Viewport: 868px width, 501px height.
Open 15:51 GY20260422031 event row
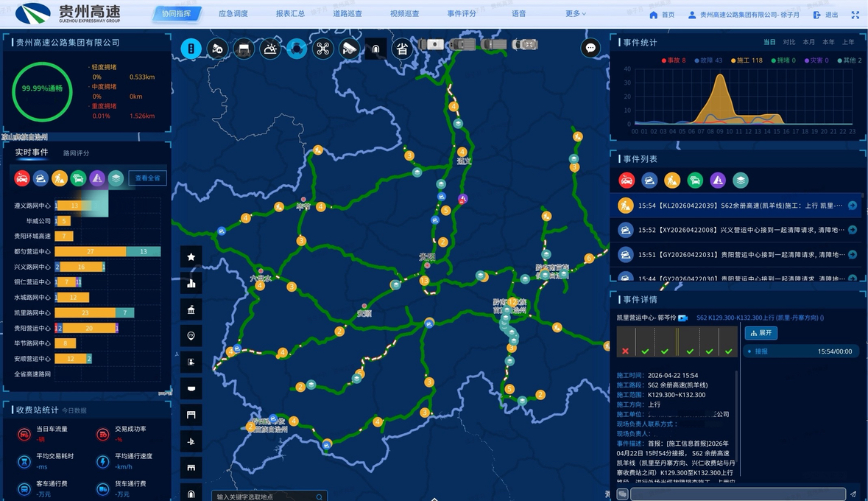(738, 255)
